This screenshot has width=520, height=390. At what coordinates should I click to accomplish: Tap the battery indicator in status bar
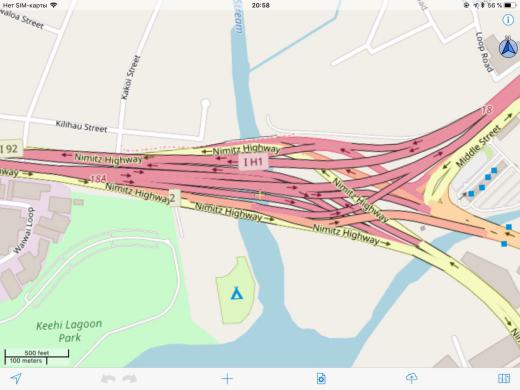coord(510,5)
